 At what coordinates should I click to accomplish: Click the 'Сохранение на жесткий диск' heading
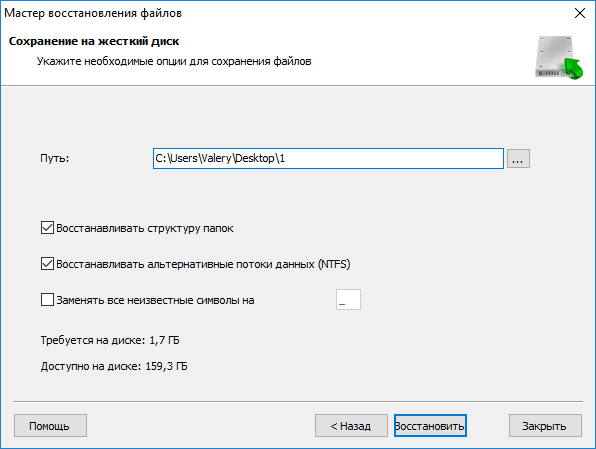[94, 41]
